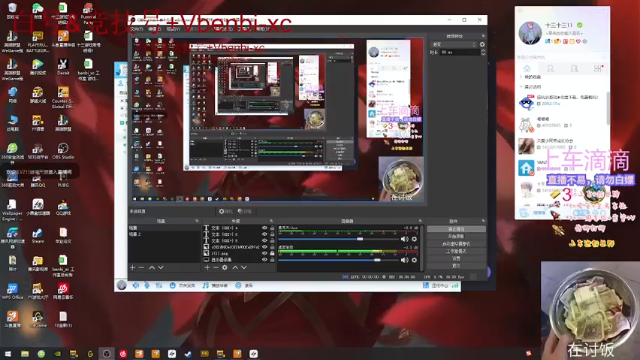Collapse the 最近访问 group in chat panel
Viewport: 640px width, 360px height.
[530, 87]
